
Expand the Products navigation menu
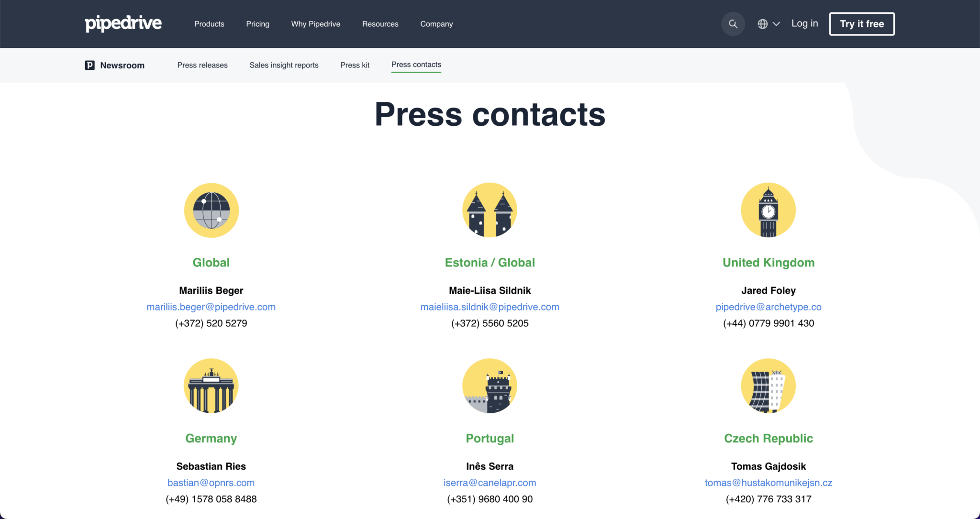[209, 23]
